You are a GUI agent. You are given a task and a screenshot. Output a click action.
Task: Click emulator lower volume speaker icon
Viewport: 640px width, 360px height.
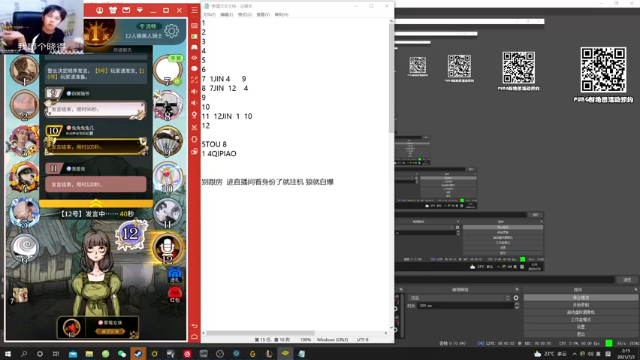(194, 103)
